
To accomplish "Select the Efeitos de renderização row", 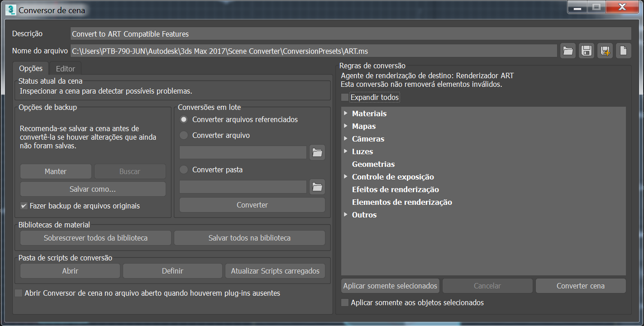I will (483, 189).
